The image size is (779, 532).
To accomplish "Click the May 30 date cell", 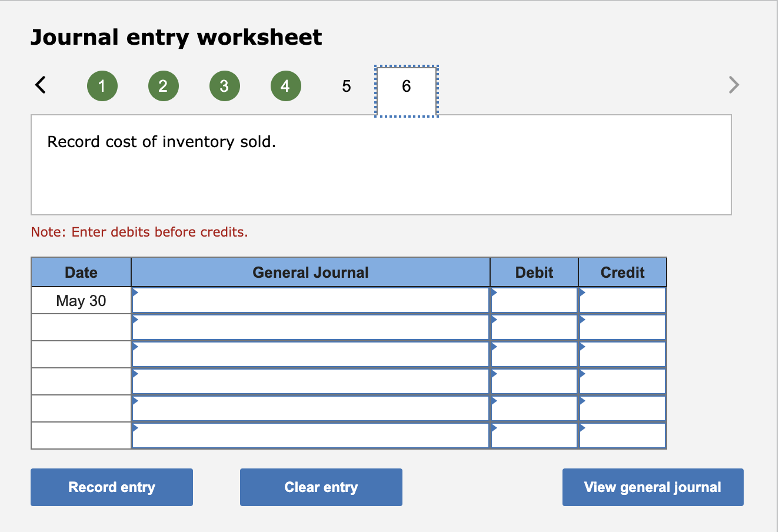I will [81, 300].
